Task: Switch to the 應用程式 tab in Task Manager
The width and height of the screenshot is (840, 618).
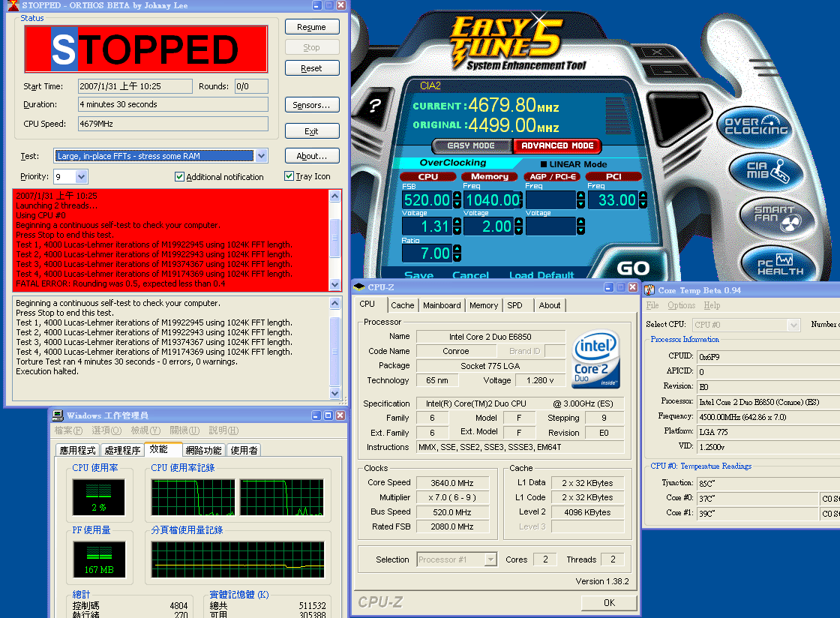Action: click(x=78, y=451)
